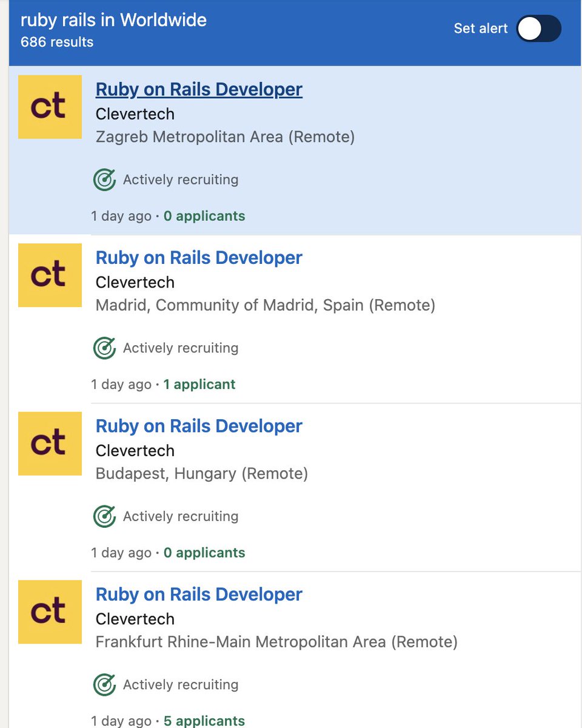Click '1 day ago' in Budapest listing
This screenshot has height=728, width=582.
(121, 553)
